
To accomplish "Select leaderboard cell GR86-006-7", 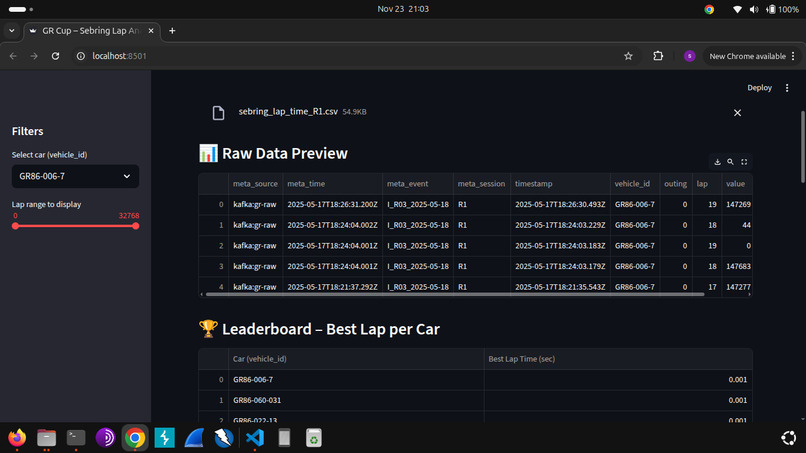I will click(x=356, y=379).
